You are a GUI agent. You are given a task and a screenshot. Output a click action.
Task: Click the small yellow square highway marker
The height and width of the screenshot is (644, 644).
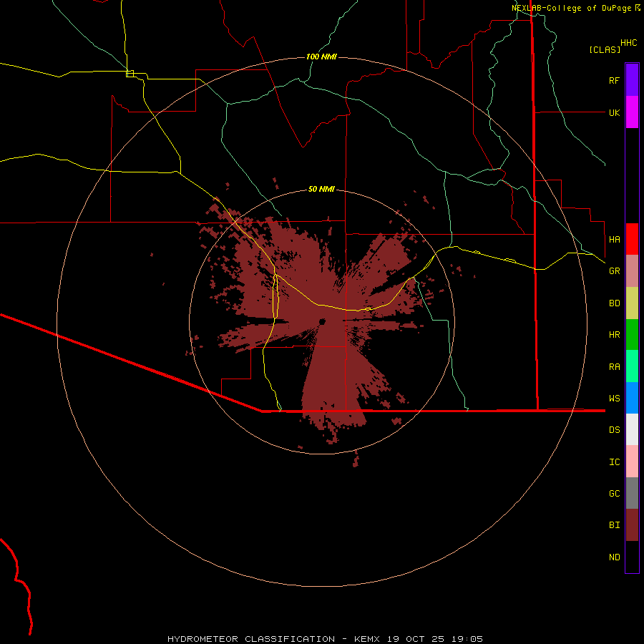point(130,74)
